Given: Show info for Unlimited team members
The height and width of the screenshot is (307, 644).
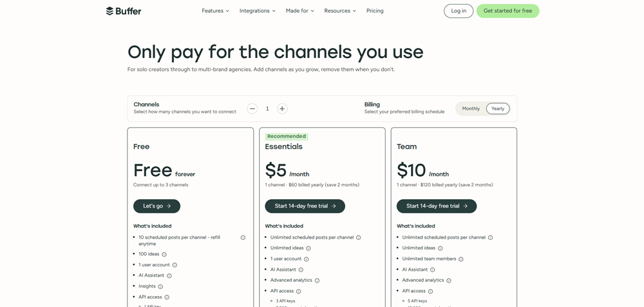Looking at the screenshot, I should pos(461,259).
